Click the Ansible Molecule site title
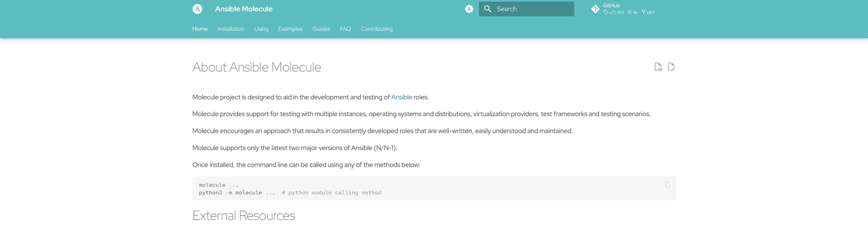The width and height of the screenshot is (868, 231). tap(244, 9)
